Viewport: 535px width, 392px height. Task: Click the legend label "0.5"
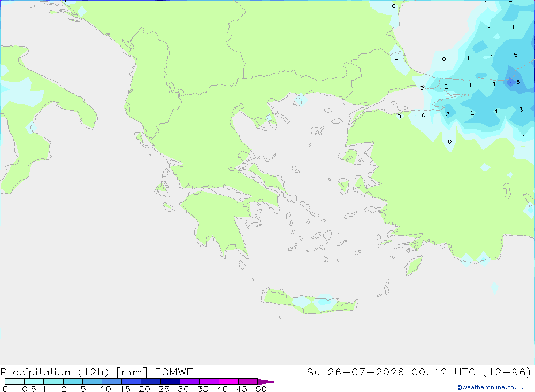pos(29,389)
